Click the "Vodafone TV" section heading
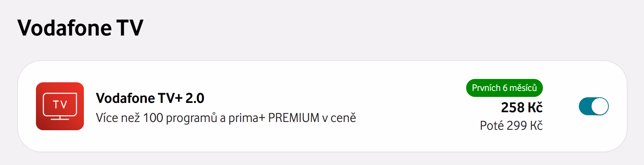This screenshot has width=644, height=165. click(80, 28)
